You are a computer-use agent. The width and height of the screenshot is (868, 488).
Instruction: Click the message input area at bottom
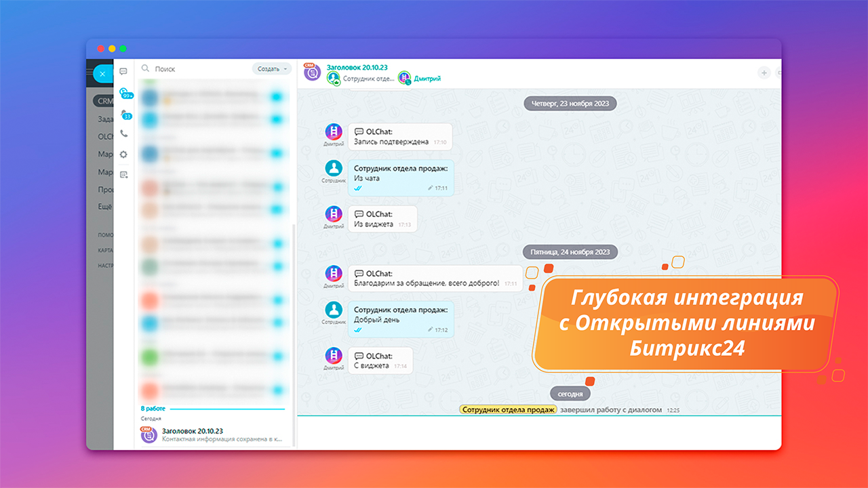pos(539,432)
